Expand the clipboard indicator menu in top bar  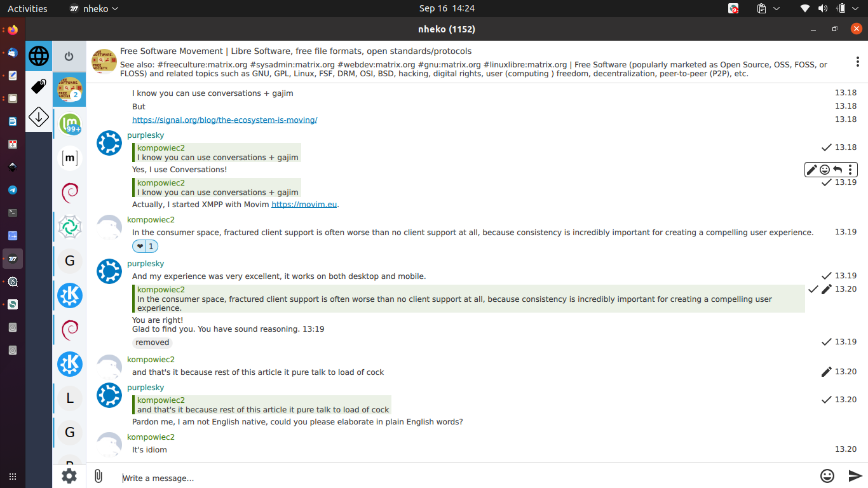768,8
